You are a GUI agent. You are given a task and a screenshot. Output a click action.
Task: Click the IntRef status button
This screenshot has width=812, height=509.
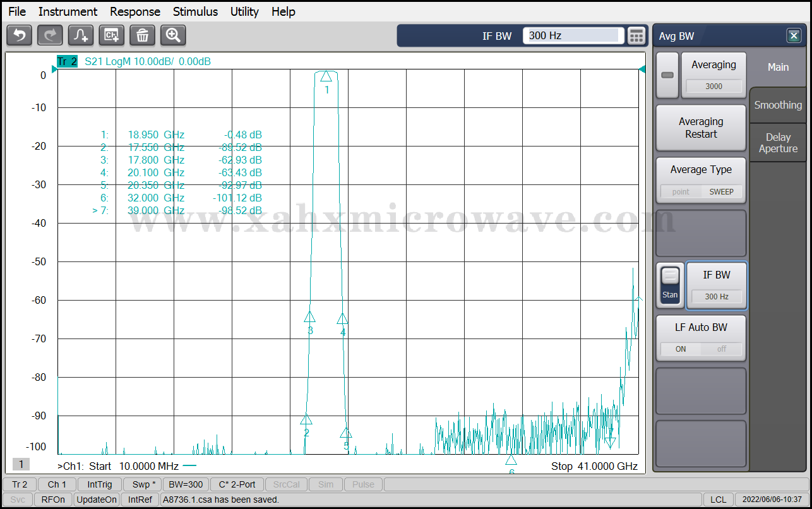point(140,500)
